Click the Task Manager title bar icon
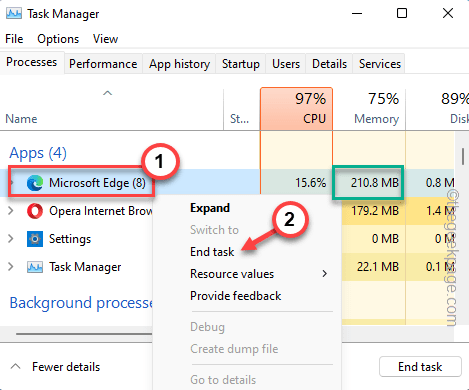 click(14, 14)
